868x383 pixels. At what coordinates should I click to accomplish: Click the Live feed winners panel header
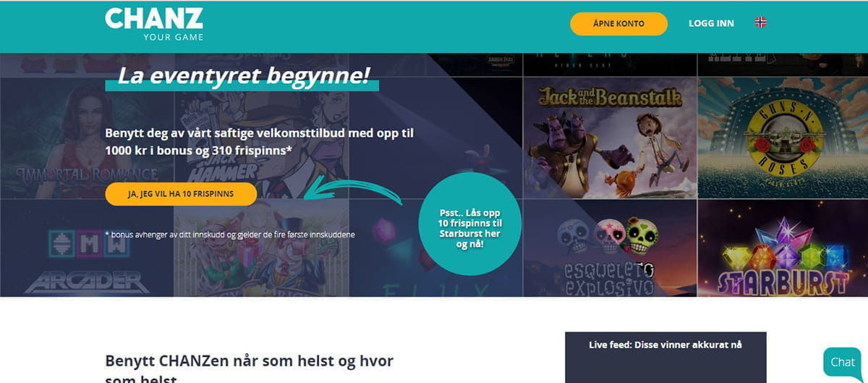pyautogui.click(x=665, y=345)
